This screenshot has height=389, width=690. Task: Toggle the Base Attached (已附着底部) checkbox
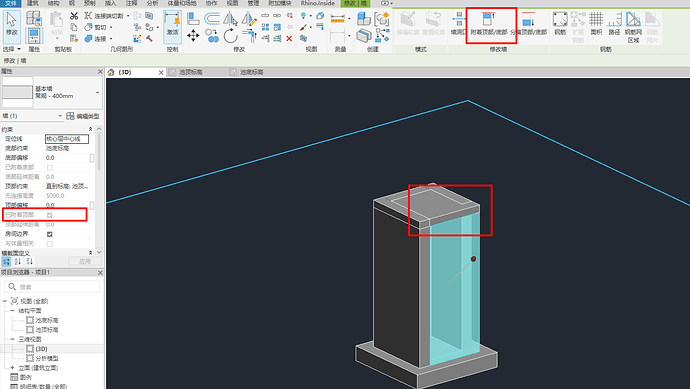pos(50,168)
